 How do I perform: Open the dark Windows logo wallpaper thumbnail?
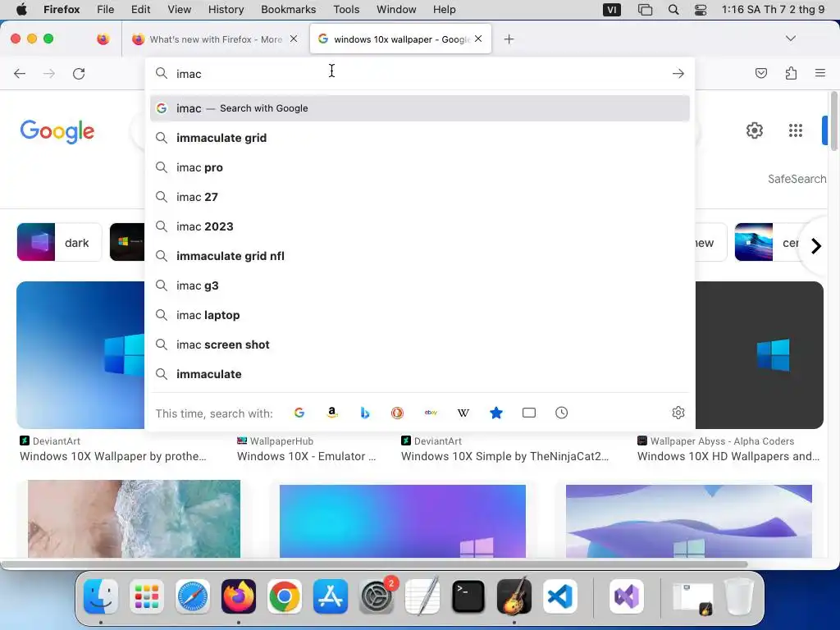(759, 354)
